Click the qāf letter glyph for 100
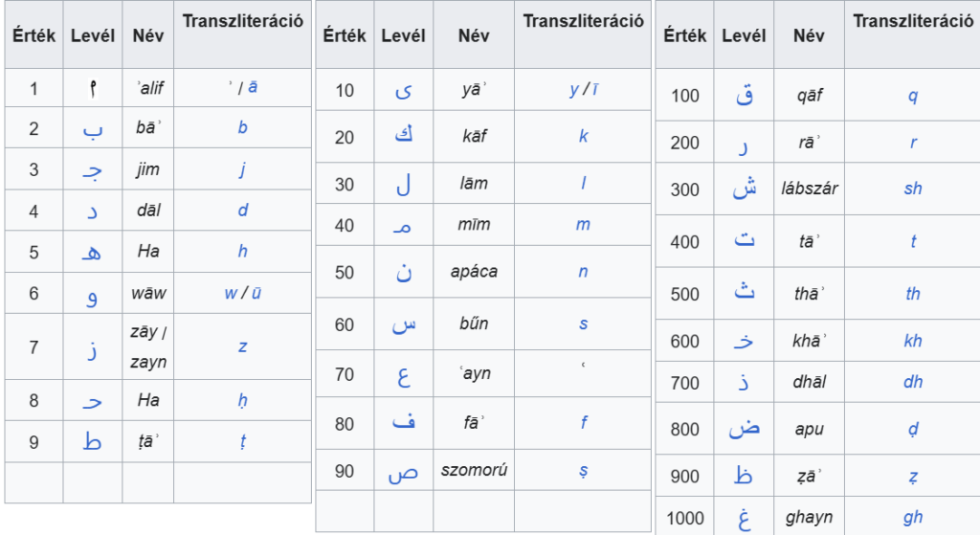Screen dimensions: 980x535 tap(744, 95)
